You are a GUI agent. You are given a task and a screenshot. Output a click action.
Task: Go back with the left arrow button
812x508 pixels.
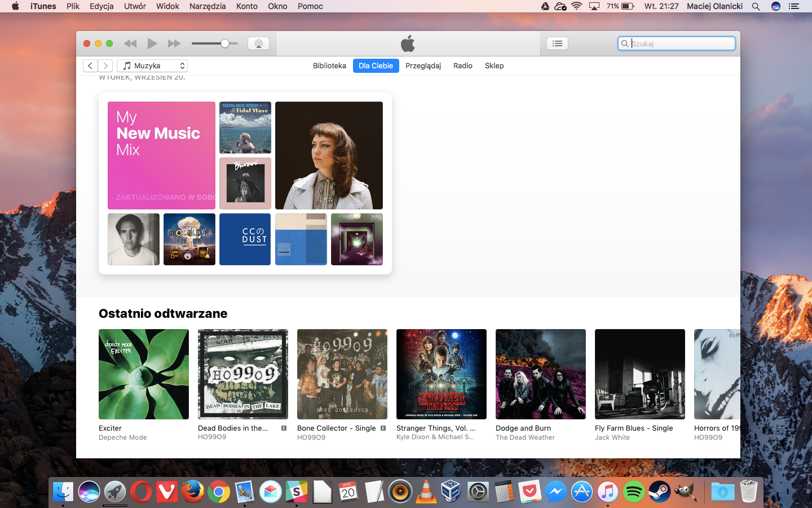90,65
